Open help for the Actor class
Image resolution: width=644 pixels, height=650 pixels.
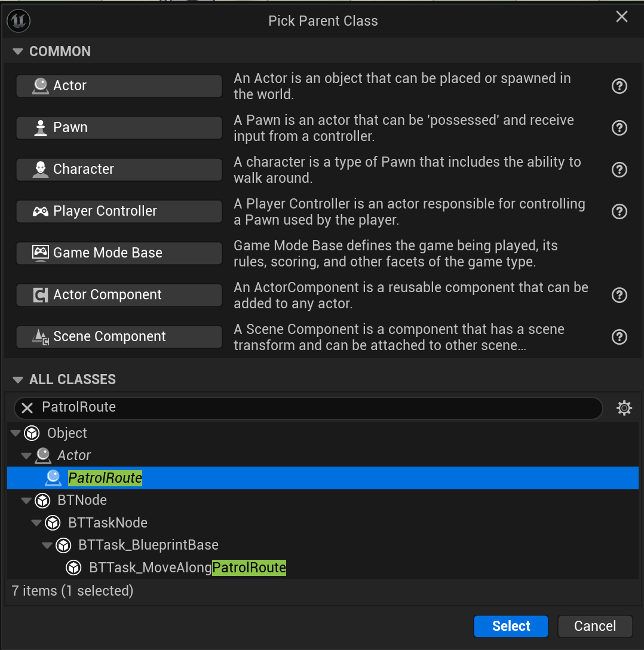pos(620,86)
